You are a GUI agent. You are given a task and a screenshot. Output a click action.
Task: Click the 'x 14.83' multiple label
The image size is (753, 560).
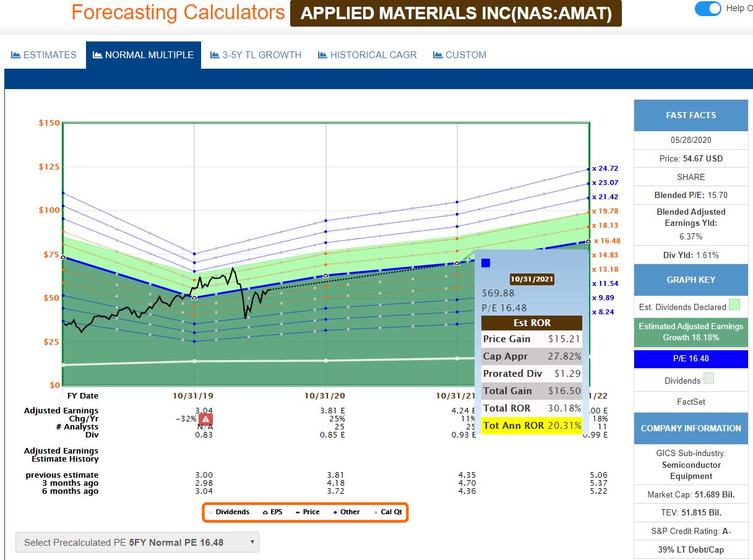[x=605, y=255]
